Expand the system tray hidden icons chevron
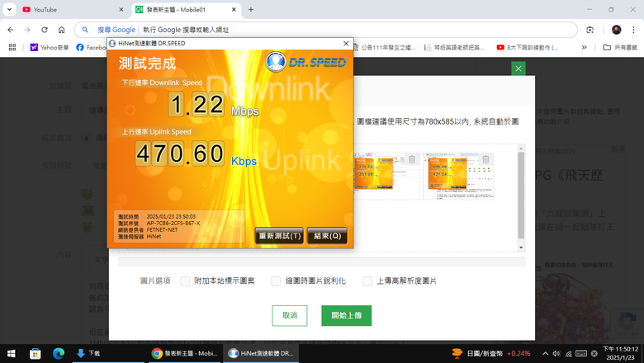Image resolution: width=644 pixels, height=363 pixels. (x=545, y=353)
